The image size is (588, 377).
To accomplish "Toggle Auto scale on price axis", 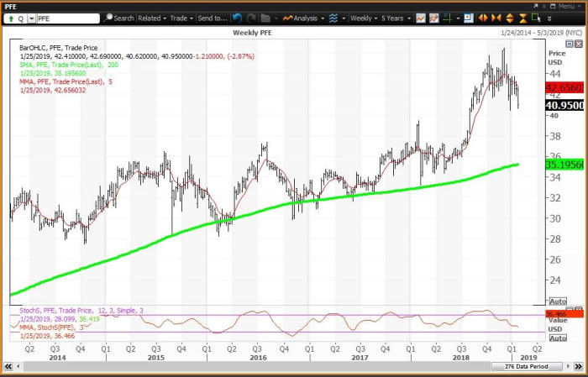I will (558, 301).
